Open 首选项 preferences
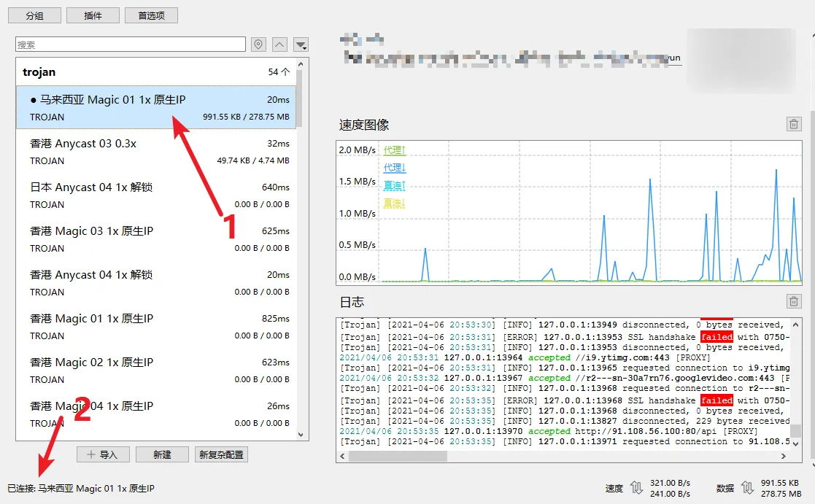Screen dimensions: 815x504 point(151,15)
